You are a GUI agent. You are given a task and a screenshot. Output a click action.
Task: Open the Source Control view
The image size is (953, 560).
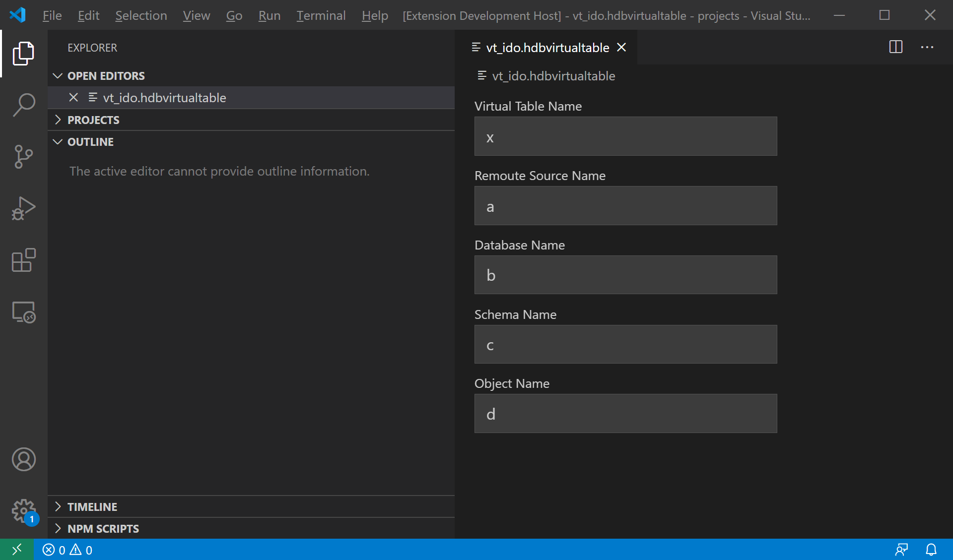point(23,156)
